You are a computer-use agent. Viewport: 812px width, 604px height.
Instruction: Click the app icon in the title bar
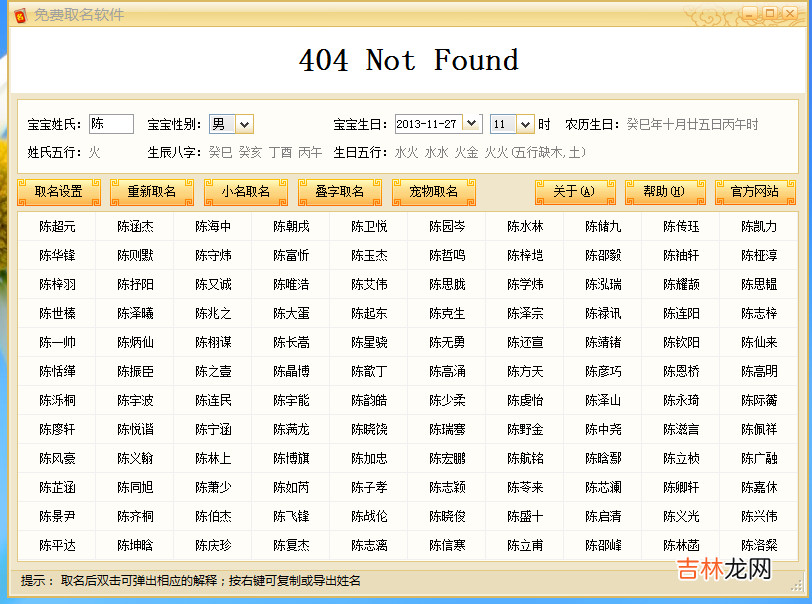(19, 14)
